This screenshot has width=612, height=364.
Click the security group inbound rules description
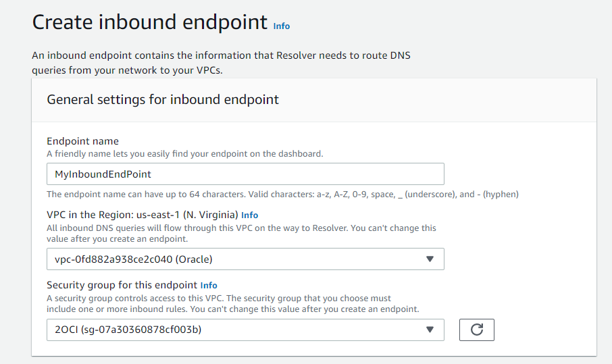pyautogui.click(x=232, y=303)
